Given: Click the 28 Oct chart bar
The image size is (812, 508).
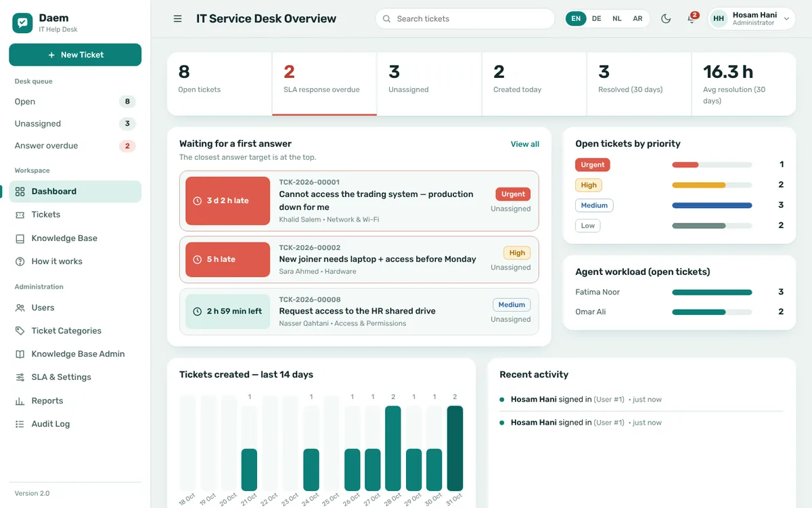Looking at the screenshot, I should pyautogui.click(x=393, y=448).
